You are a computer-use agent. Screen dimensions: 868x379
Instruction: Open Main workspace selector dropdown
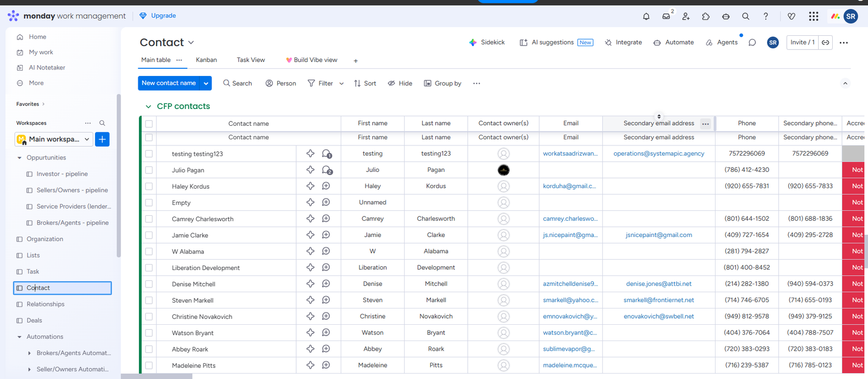(54, 139)
